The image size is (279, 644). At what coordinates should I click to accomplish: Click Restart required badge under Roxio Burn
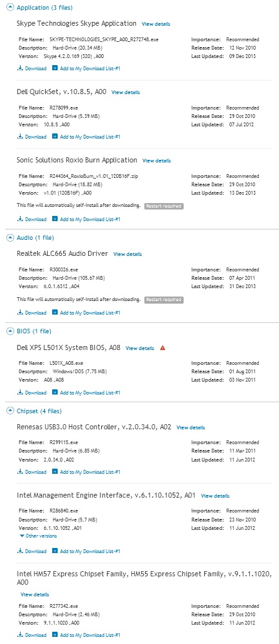[164, 206]
